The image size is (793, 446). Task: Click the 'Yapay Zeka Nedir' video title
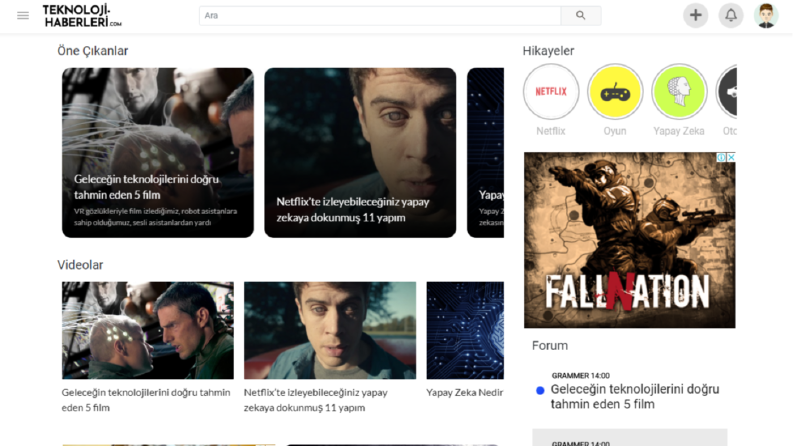[x=465, y=392]
